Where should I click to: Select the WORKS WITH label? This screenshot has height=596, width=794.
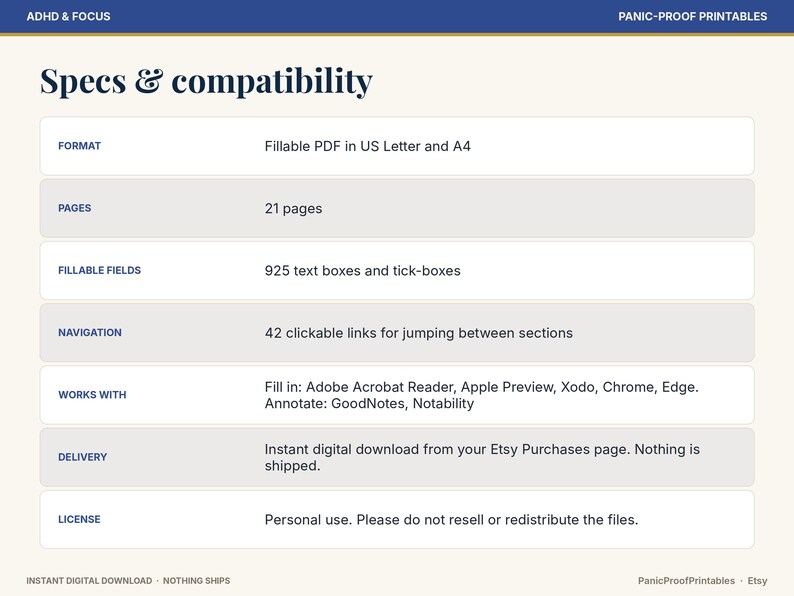tap(92, 395)
